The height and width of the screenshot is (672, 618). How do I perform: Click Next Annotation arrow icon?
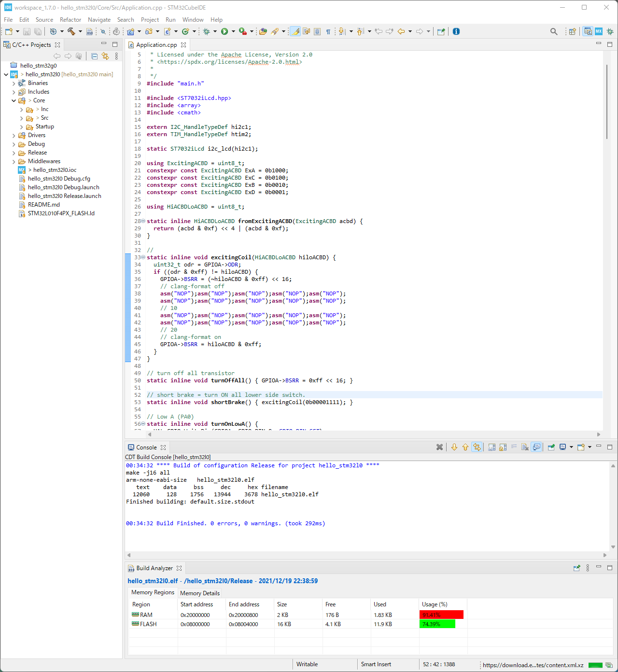click(342, 31)
